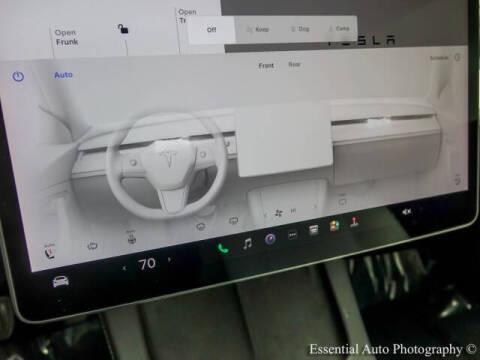
Task: Raise temperature with arrow right of 70
Action: click(x=170, y=259)
